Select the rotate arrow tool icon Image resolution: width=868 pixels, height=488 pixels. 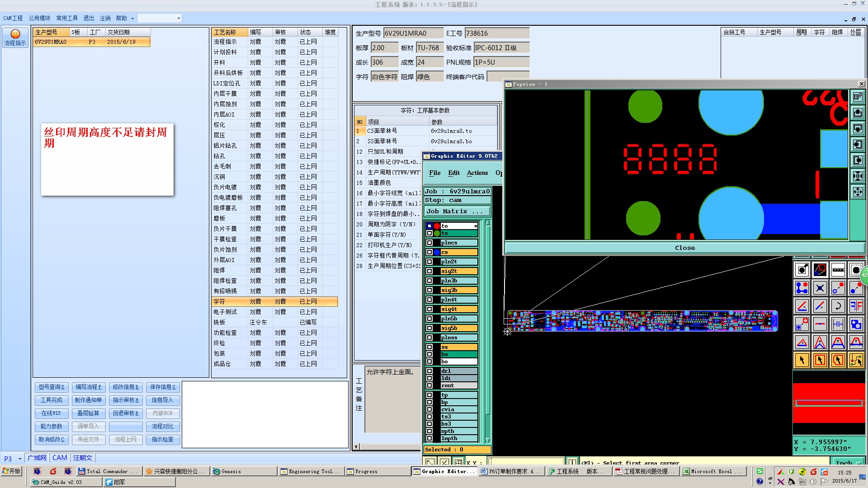coord(838,306)
